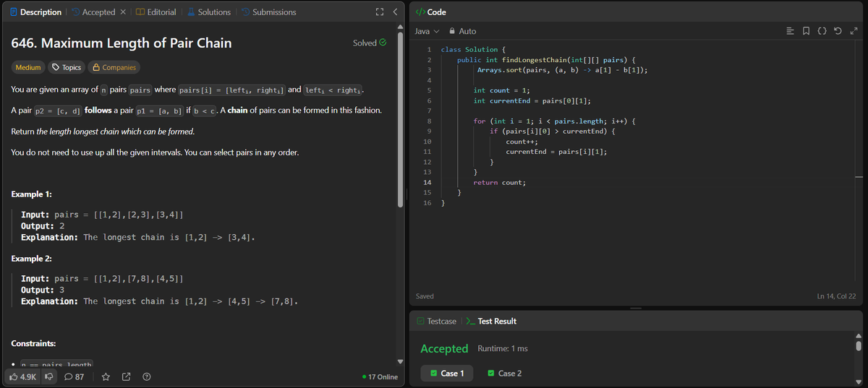Share the problem via external link icon

click(x=126, y=376)
